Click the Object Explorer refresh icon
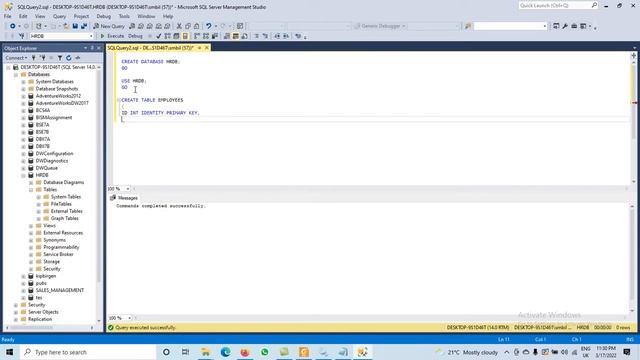The image size is (640, 360). pos(69,58)
